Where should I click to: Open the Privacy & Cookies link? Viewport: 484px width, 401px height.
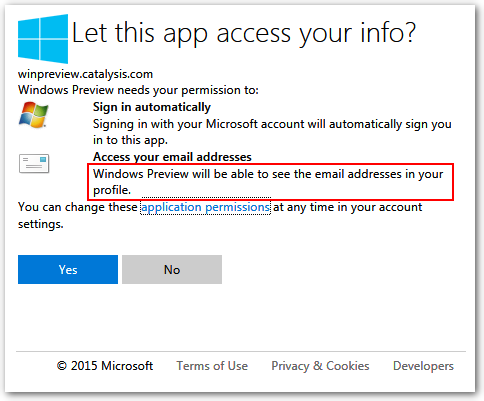(320, 366)
